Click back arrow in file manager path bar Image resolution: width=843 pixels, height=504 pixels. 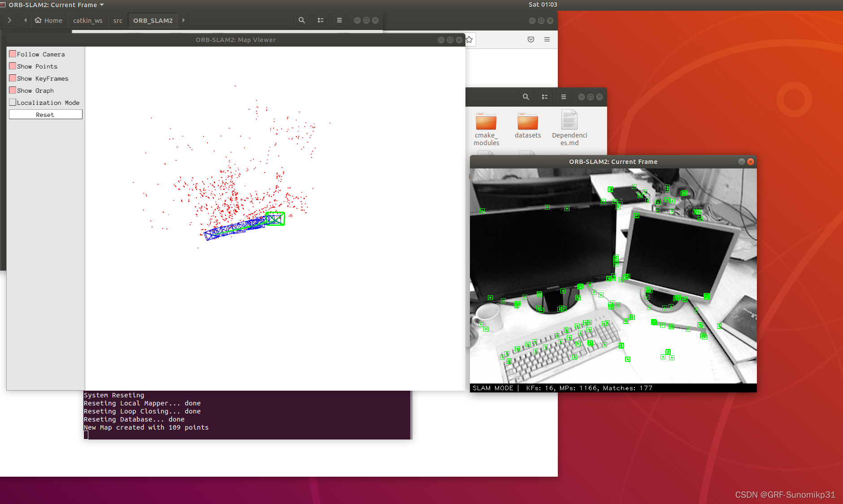coord(26,20)
